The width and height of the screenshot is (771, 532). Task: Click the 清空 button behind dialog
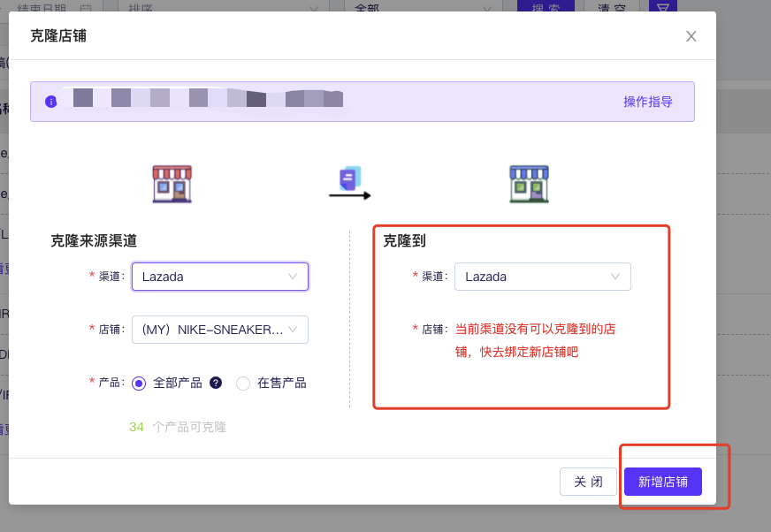tap(613, 5)
